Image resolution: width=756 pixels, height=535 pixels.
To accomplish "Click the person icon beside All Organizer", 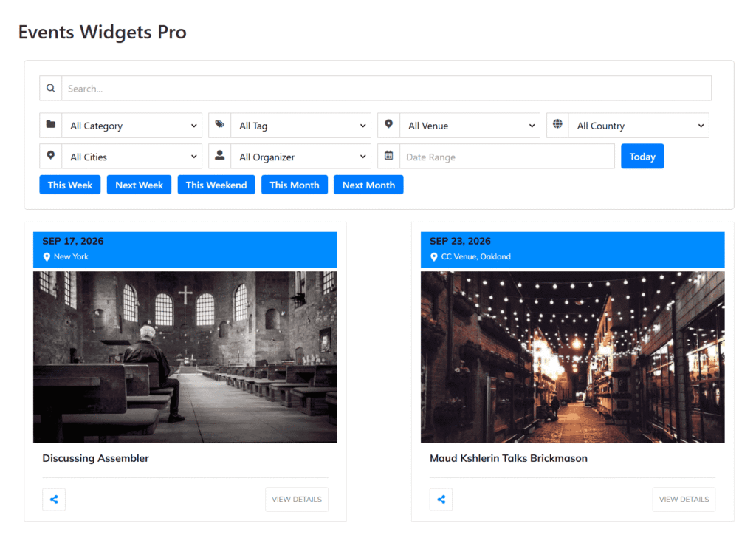I will (x=219, y=155).
